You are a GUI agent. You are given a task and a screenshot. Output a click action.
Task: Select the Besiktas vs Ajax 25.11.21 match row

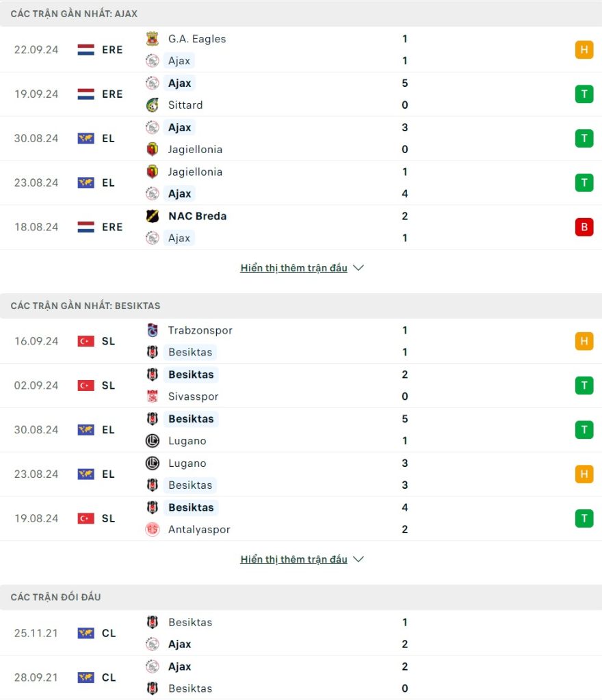click(301, 633)
